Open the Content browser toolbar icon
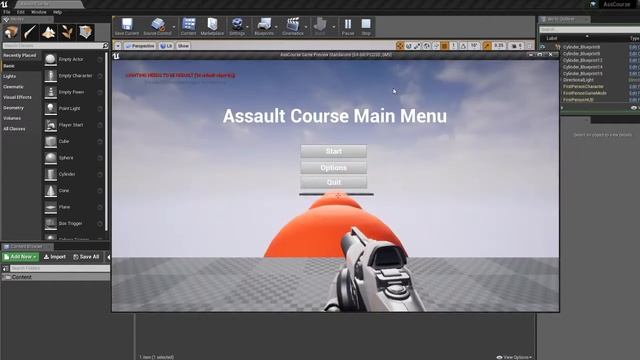The image size is (640, 360). click(x=189, y=24)
